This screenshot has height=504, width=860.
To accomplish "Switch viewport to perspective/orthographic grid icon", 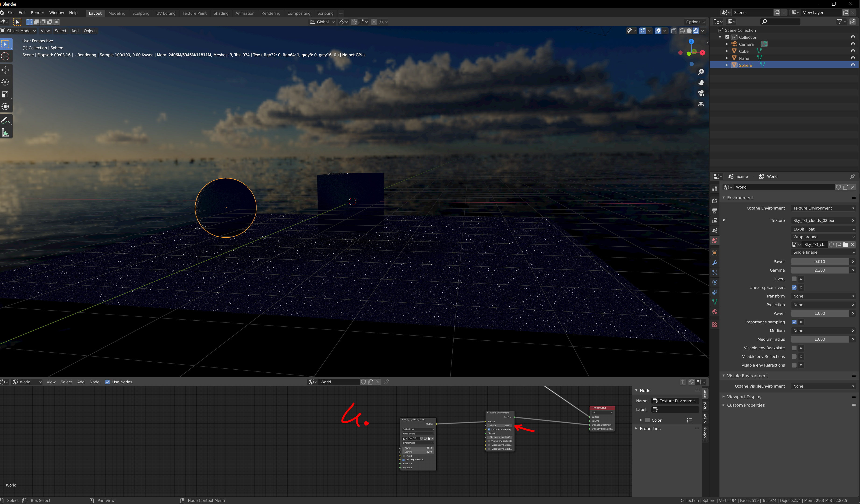I will tap(701, 104).
